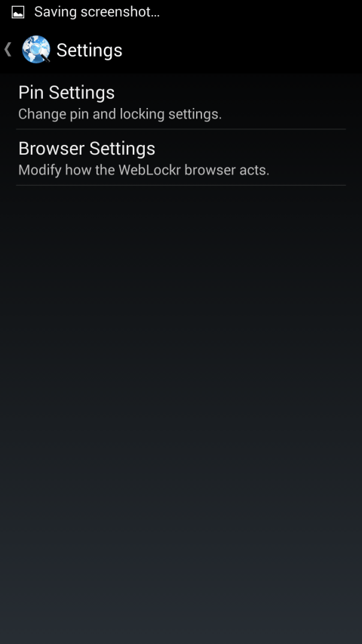
Task: Tap the magnifying glass on the globe logo
Action: (41, 54)
